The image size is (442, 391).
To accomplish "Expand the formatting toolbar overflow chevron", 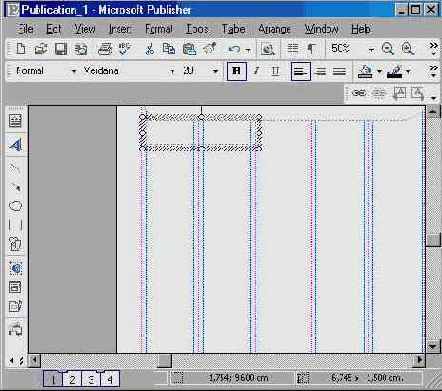I will pyautogui.click(x=433, y=71).
